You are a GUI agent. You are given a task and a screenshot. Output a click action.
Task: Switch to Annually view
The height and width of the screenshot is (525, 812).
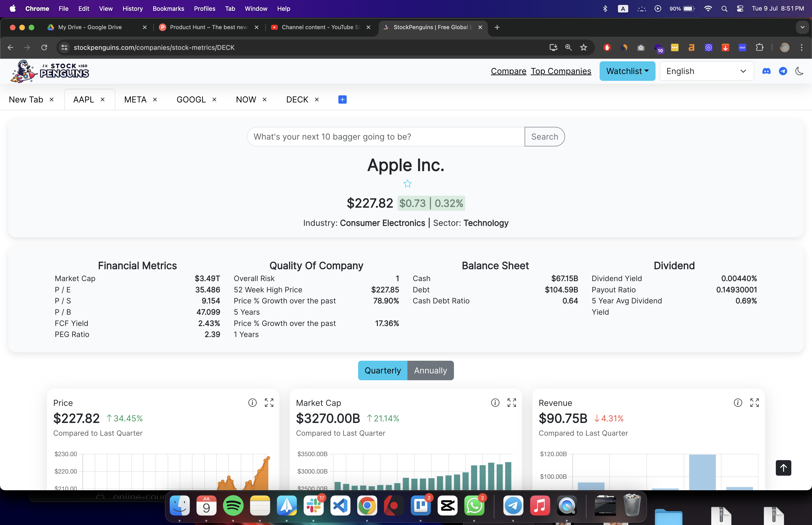click(430, 370)
